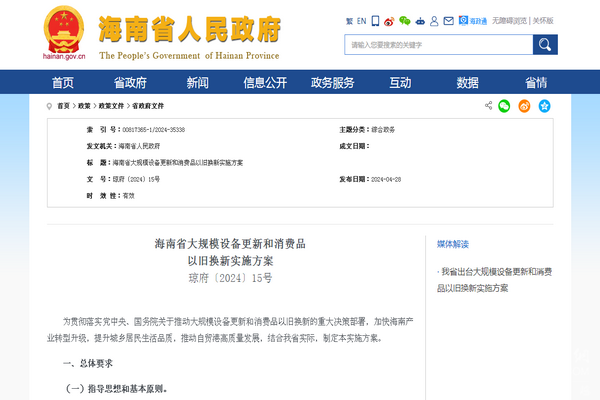The height and width of the screenshot is (400, 600).
Task: Click the search magnifier button
Action: tap(545, 45)
